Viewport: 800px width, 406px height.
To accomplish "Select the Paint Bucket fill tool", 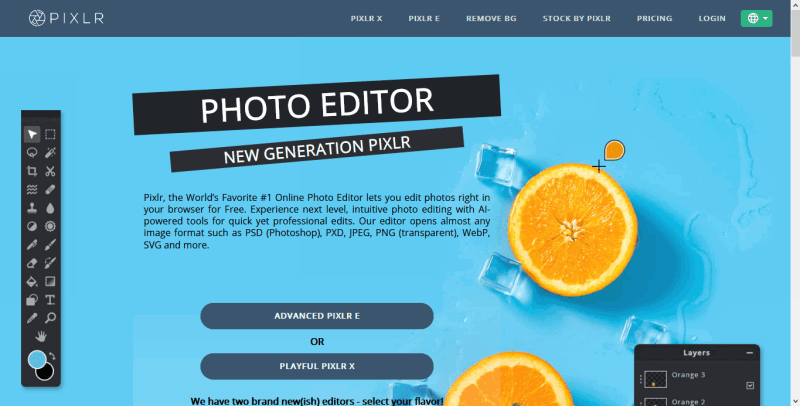I will tap(32, 282).
